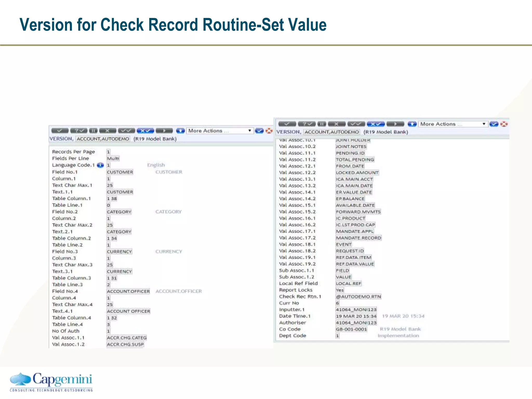Open the lifebuoy help icon in right panel

pyautogui.click(x=504, y=124)
